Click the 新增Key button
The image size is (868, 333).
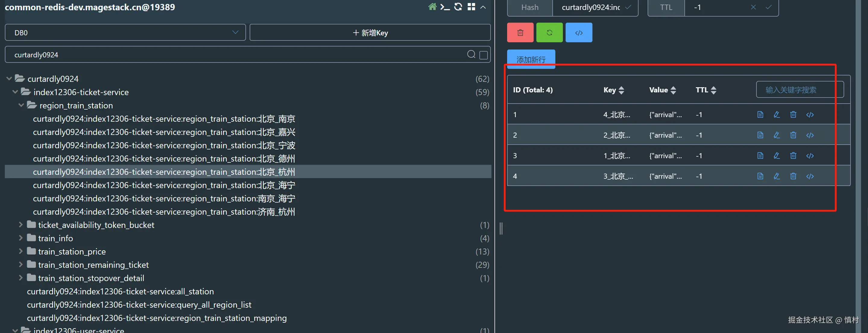tap(370, 33)
